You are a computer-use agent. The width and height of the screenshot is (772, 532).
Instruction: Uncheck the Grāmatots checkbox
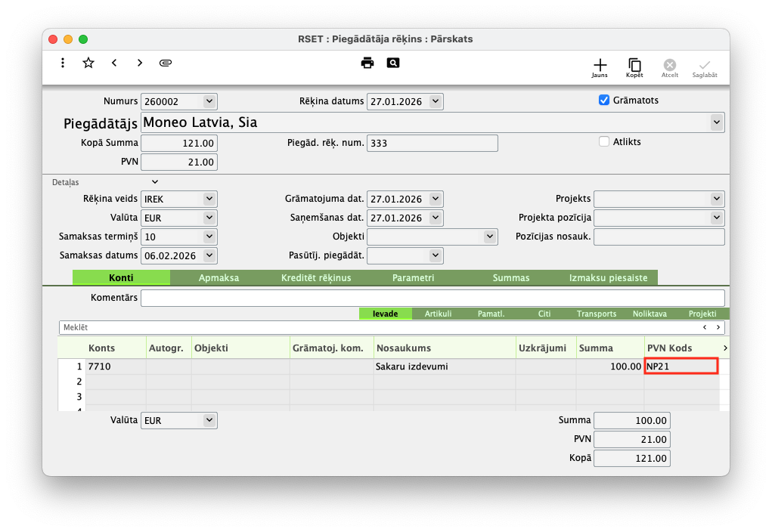click(604, 101)
